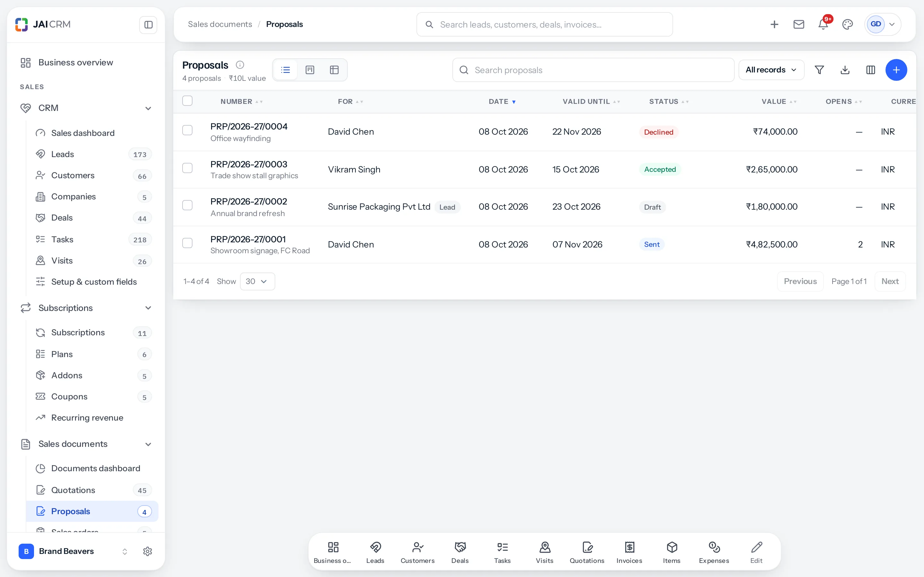The width and height of the screenshot is (924, 577).
Task: Open the All records dropdown
Action: tap(771, 70)
